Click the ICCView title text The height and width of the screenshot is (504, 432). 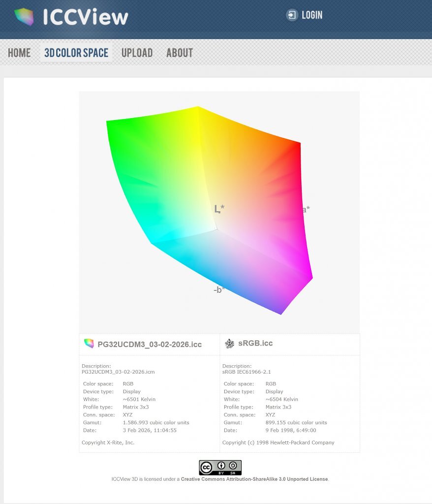[86, 17]
